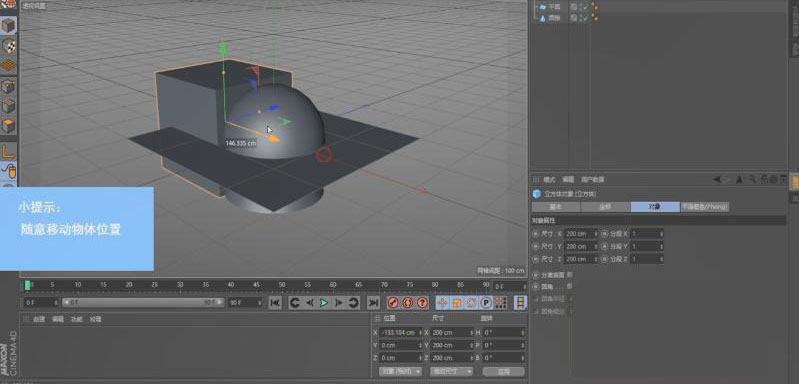Select the cone object below 平面
Screen dimensions: 799x384
point(554,18)
